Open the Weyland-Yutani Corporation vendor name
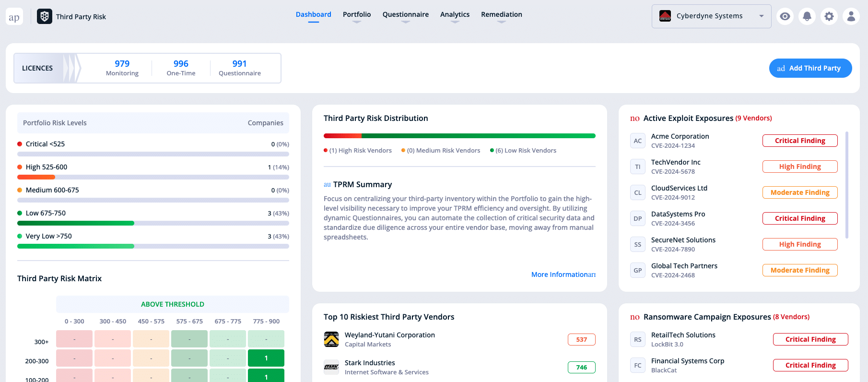 (390, 335)
